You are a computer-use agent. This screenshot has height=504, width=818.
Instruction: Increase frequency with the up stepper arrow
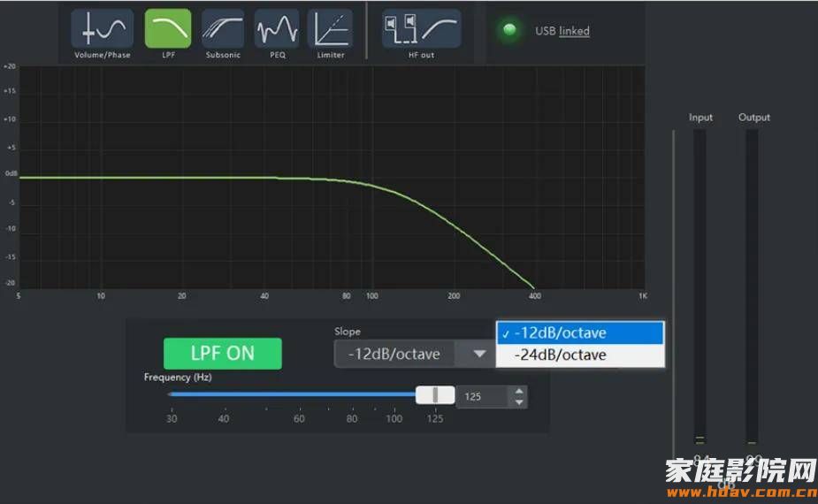(x=520, y=391)
